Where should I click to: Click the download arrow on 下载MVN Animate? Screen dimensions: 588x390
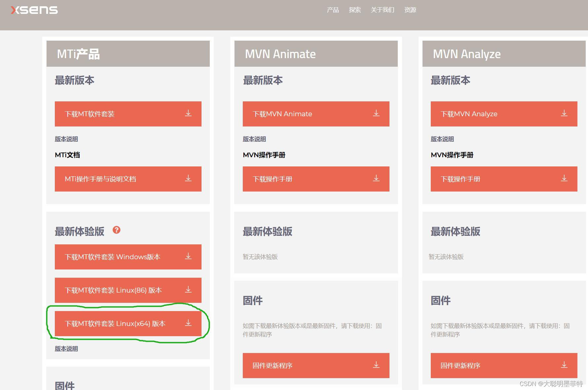tap(376, 114)
